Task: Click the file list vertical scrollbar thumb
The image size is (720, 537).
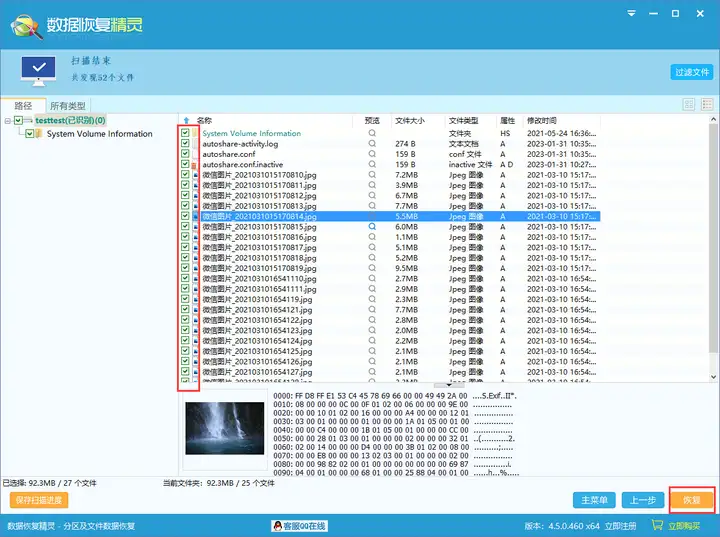Action: click(714, 239)
